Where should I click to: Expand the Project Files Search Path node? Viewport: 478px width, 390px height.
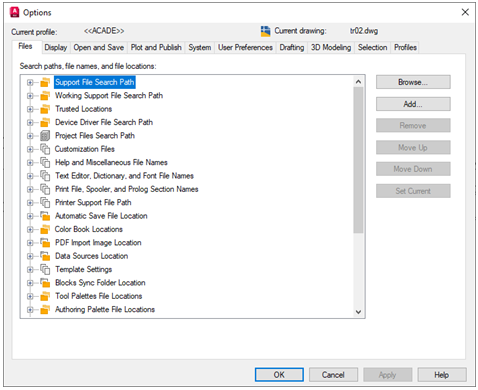(x=30, y=136)
